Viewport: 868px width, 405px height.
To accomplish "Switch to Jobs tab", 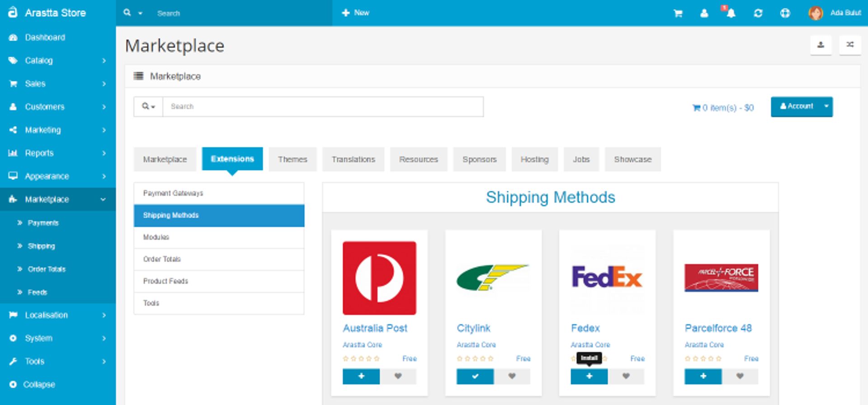I will tap(581, 159).
